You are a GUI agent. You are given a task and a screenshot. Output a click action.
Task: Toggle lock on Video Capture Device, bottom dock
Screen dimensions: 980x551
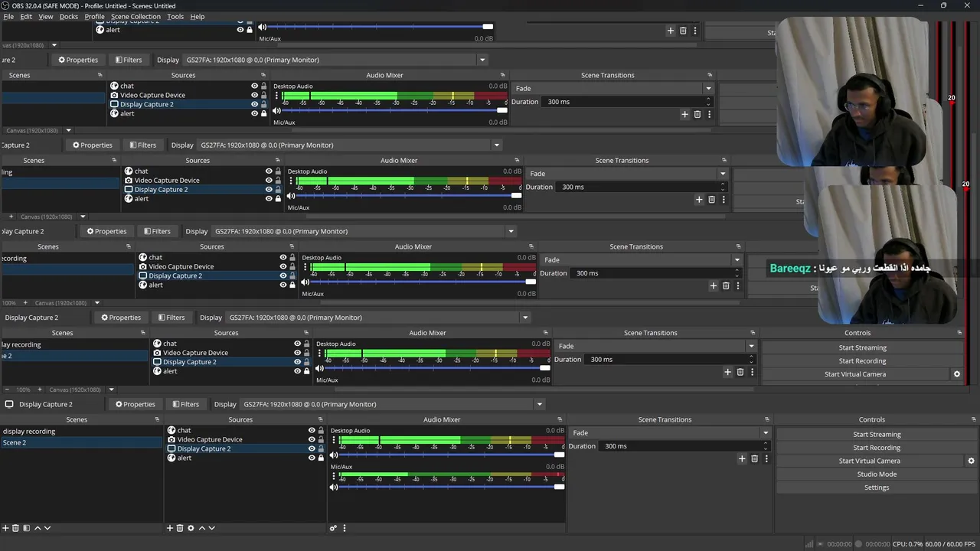(x=321, y=439)
